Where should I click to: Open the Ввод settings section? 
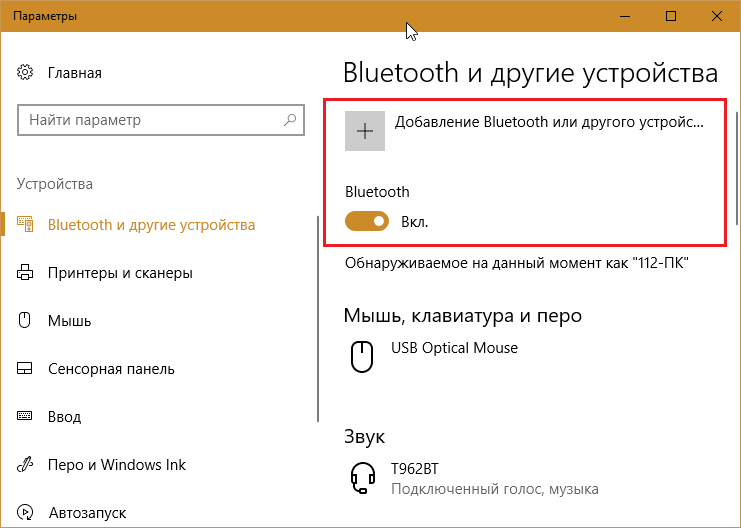[65, 417]
